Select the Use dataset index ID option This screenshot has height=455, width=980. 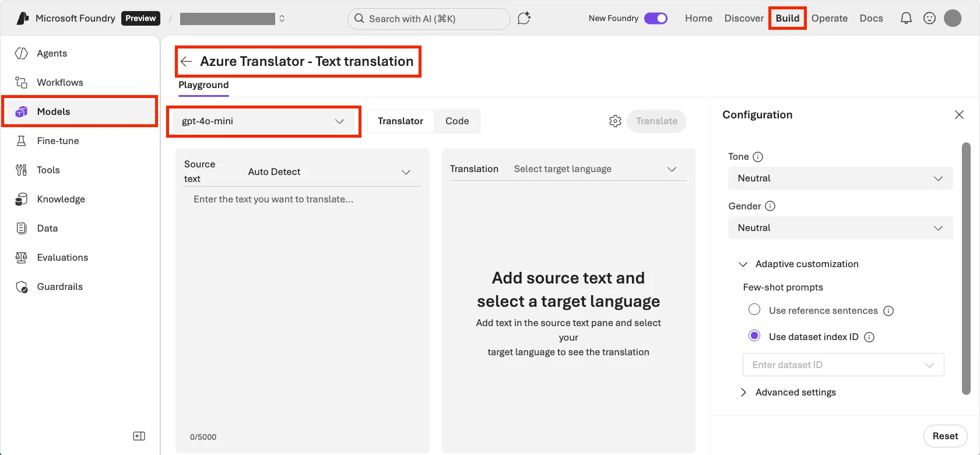click(x=754, y=336)
